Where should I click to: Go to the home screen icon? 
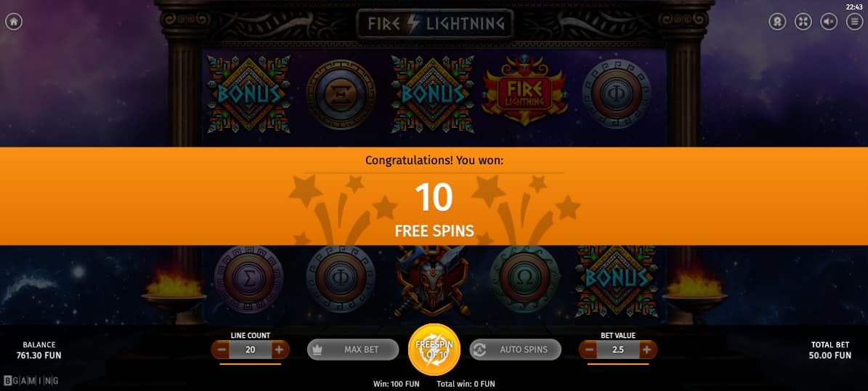click(x=14, y=22)
